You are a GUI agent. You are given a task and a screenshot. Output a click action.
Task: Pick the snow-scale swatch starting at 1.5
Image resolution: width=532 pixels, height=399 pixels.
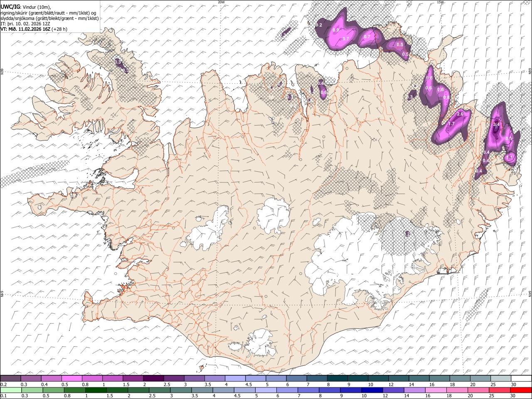[133, 378]
